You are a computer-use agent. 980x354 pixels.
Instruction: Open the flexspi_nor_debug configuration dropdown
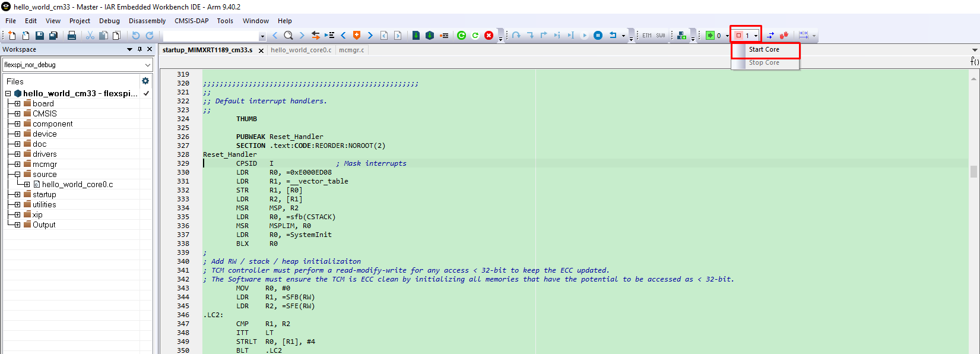[x=147, y=65]
